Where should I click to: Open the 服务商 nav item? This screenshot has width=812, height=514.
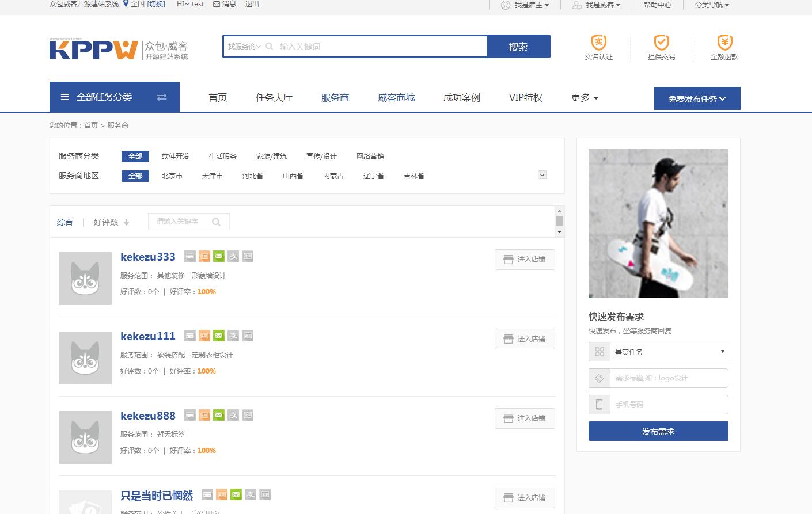point(335,98)
